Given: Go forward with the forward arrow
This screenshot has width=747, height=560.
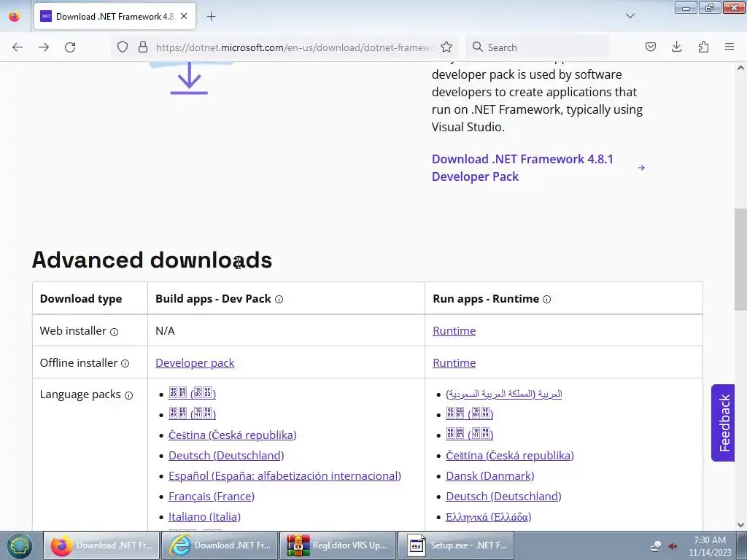Looking at the screenshot, I should (x=44, y=47).
